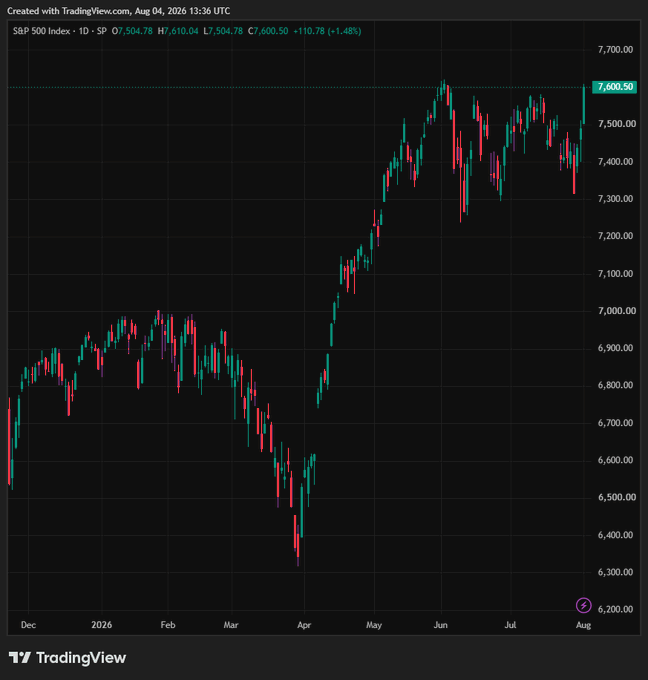The height and width of the screenshot is (680, 648).
Task: Click the 6,200.00 price axis label
Action: point(615,610)
